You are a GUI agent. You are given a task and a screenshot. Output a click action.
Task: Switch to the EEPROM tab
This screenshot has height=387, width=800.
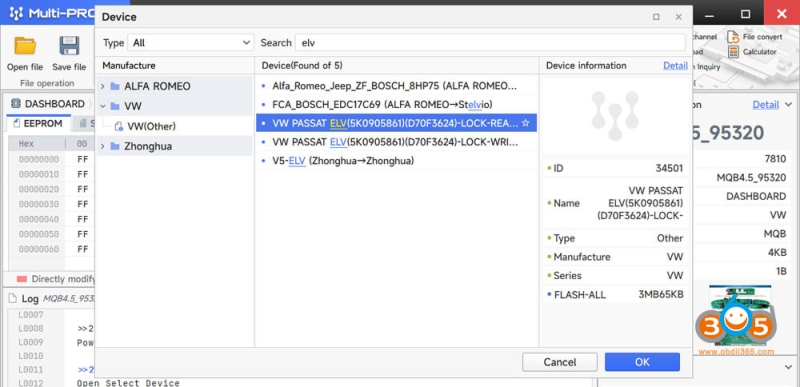click(x=38, y=123)
